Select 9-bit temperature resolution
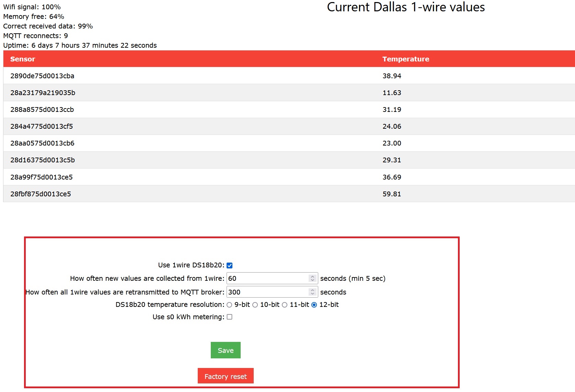575x392 pixels. 229,305
